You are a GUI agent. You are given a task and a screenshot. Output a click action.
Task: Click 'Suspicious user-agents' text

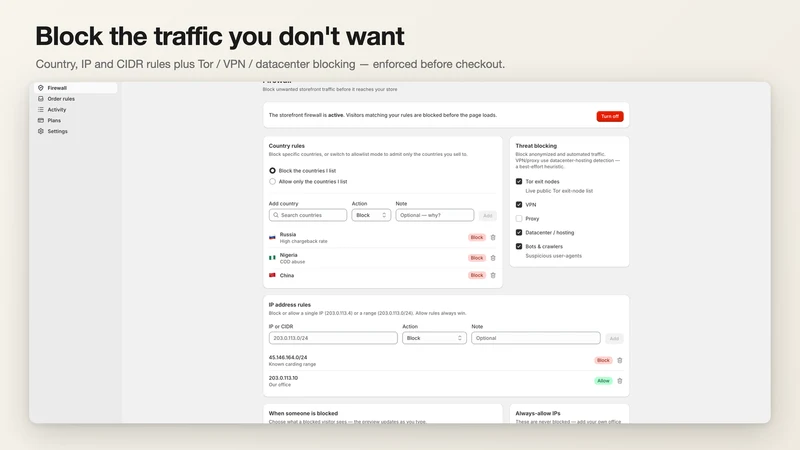point(554,256)
